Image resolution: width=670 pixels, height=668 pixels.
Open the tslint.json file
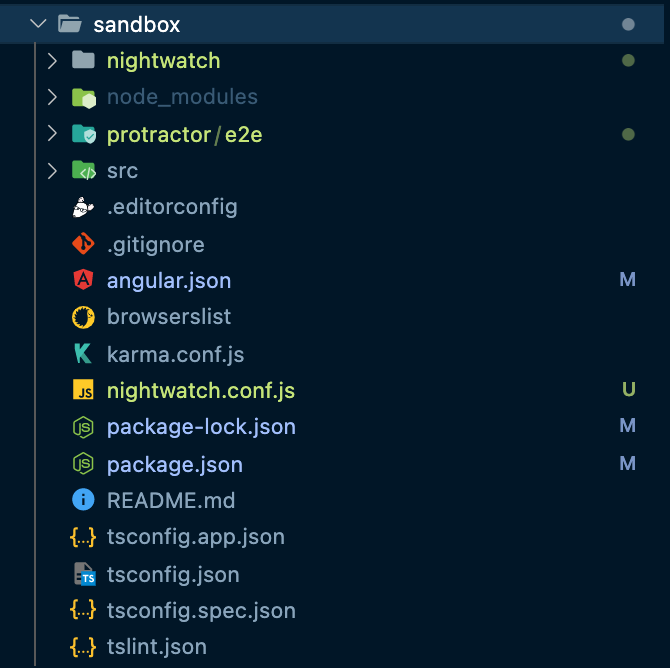[157, 647]
